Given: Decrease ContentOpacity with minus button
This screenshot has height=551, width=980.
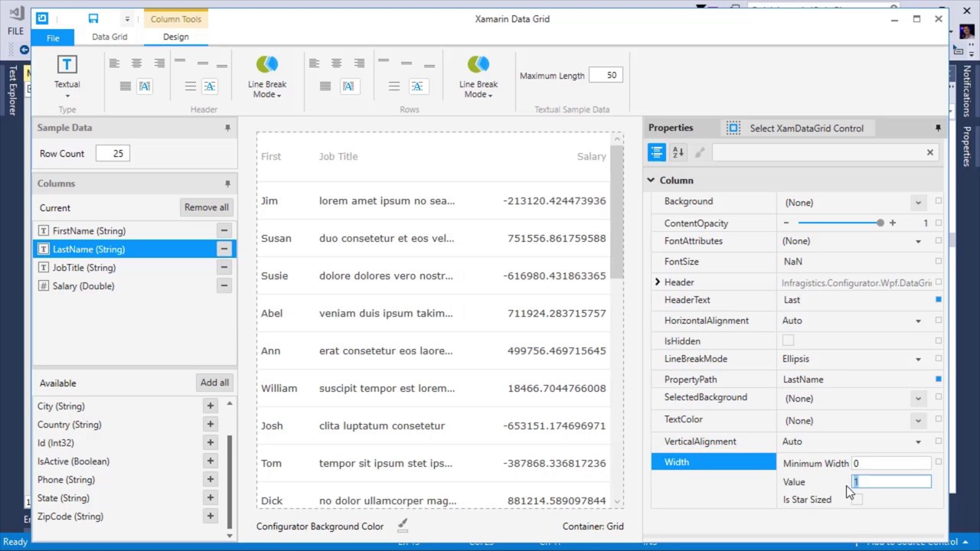Looking at the screenshot, I should 786,223.
